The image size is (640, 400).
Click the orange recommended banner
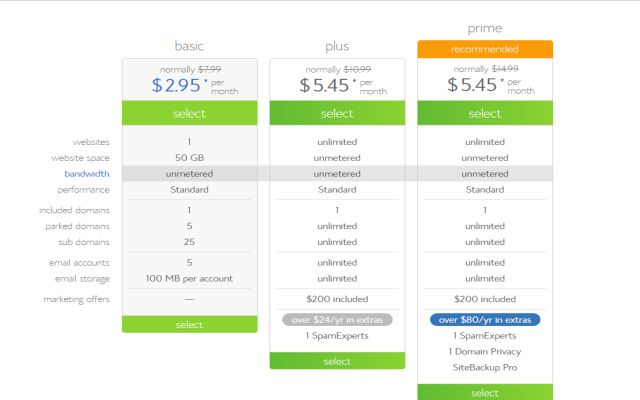coord(485,49)
